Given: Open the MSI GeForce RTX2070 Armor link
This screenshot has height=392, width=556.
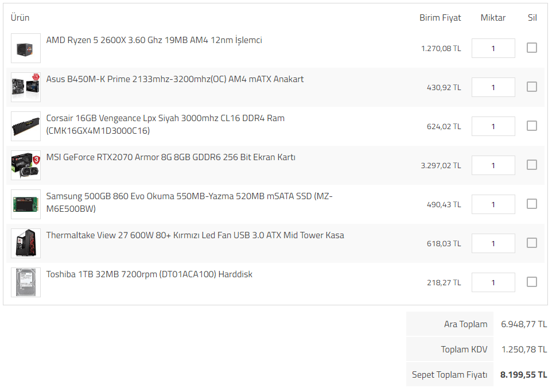Looking at the screenshot, I should pyautogui.click(x=170, y=157).
